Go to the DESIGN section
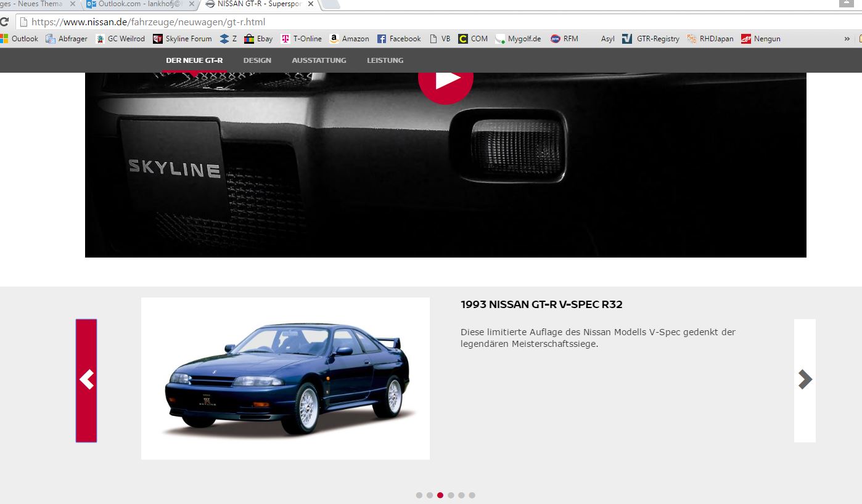This screenshot has width=862, height=504. (x=257, y=60)
